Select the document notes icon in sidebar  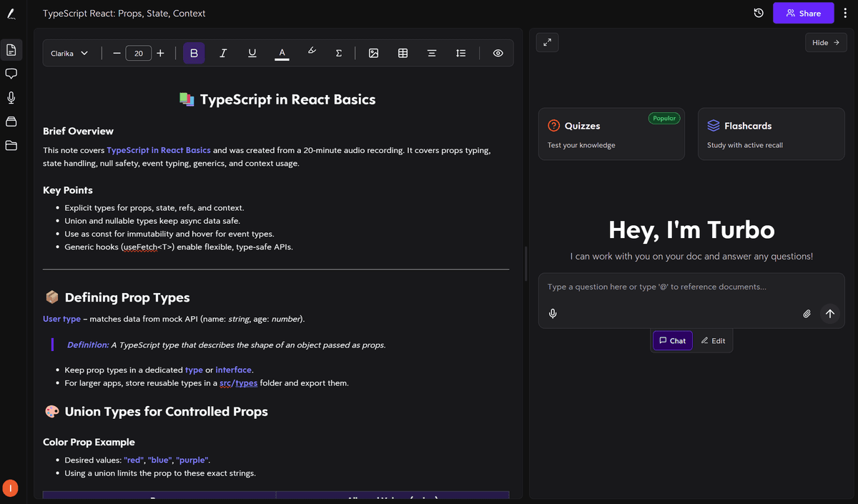coord(11,49)
